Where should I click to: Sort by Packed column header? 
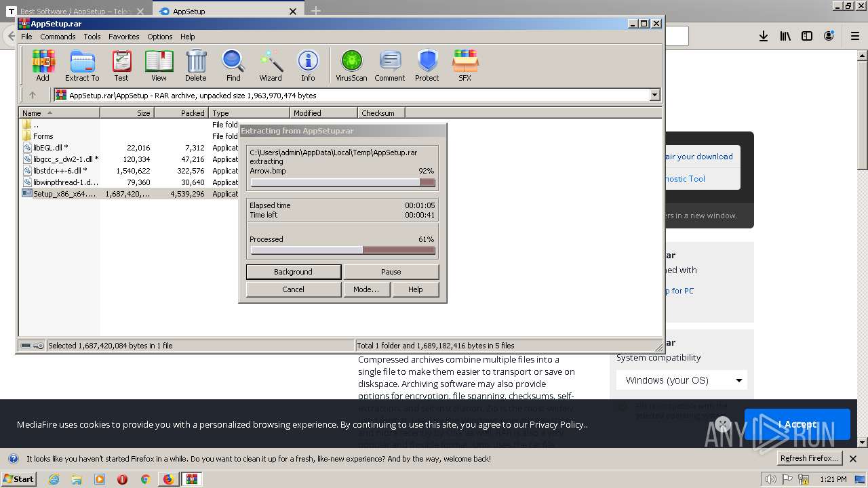click(182, 113)
